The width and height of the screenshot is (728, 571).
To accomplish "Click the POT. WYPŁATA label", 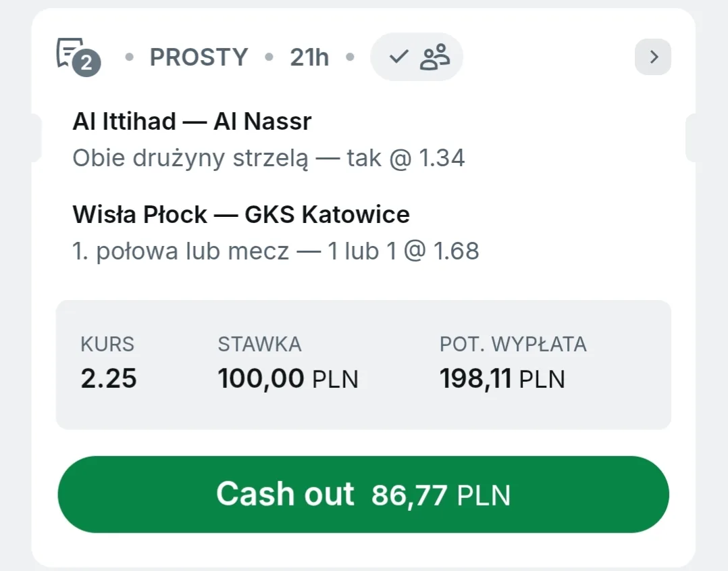I will click(513, 345).
